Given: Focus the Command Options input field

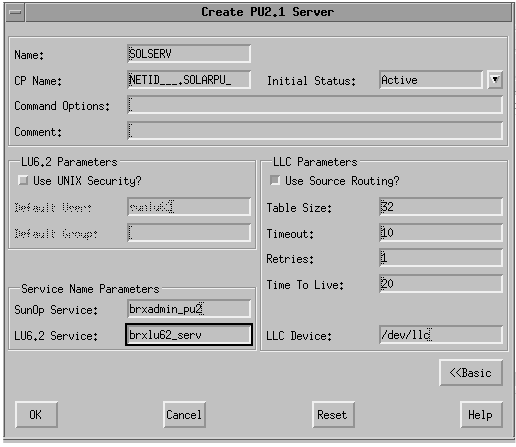Looking at the screenshot, I should [315, 105].
